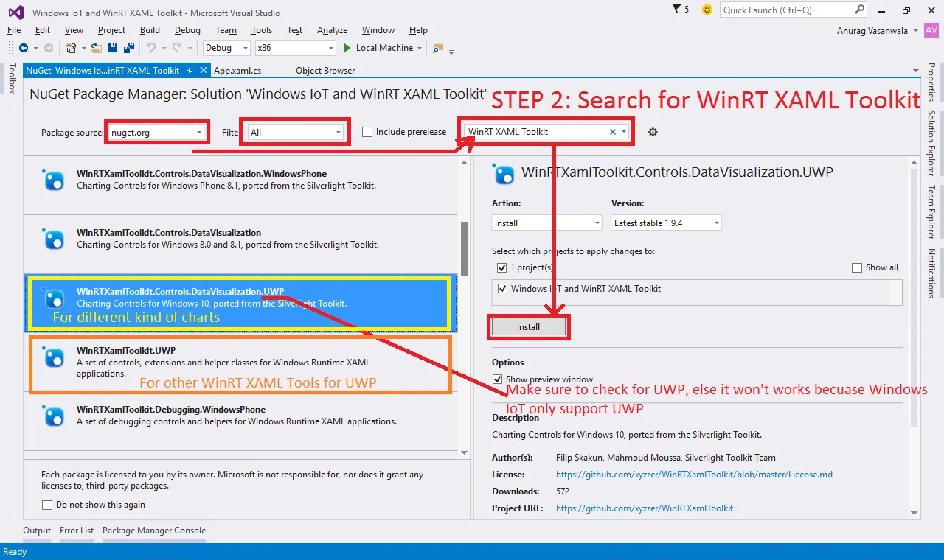Toggle the Show preview window checkbox
This screenshot has height=560, width=944.
tap(497, 379)
